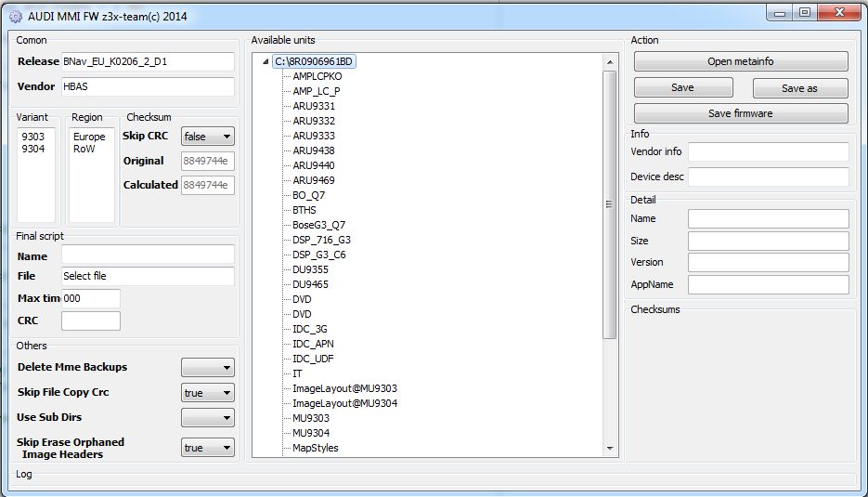Select the BoseG3_Q7 unit
868x497 pixels.
[x=317, y=225]
